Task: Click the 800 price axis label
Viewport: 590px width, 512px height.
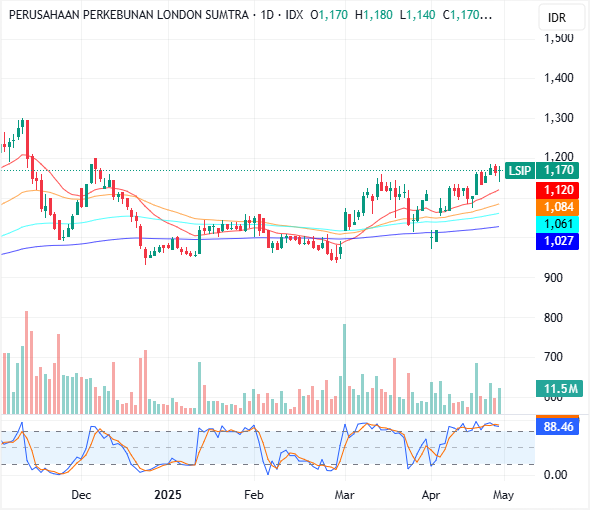Action: 553,318
